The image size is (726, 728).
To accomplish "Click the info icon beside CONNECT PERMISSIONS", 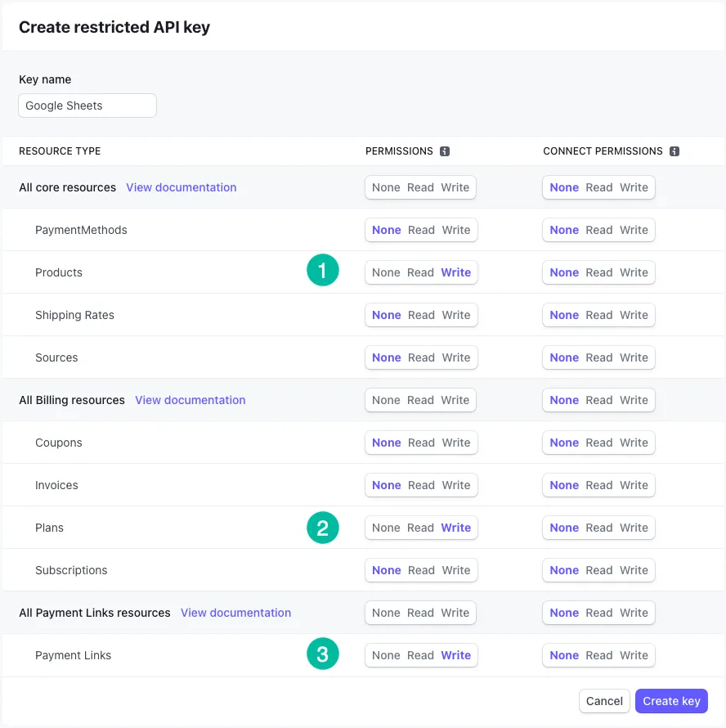I will tap(674, 151).
